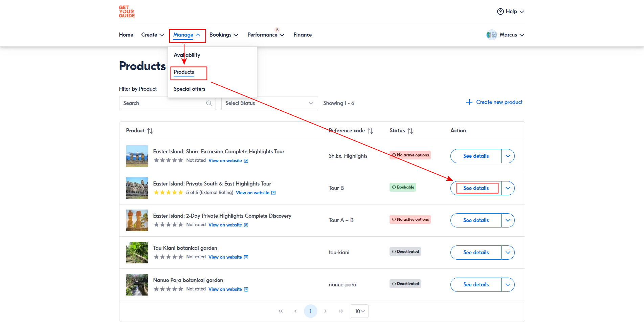The width and height of the screenshot is (644, 326).
Task: Expand action arrow for Tau Kiani garden
Action: [x=508, y=253]
